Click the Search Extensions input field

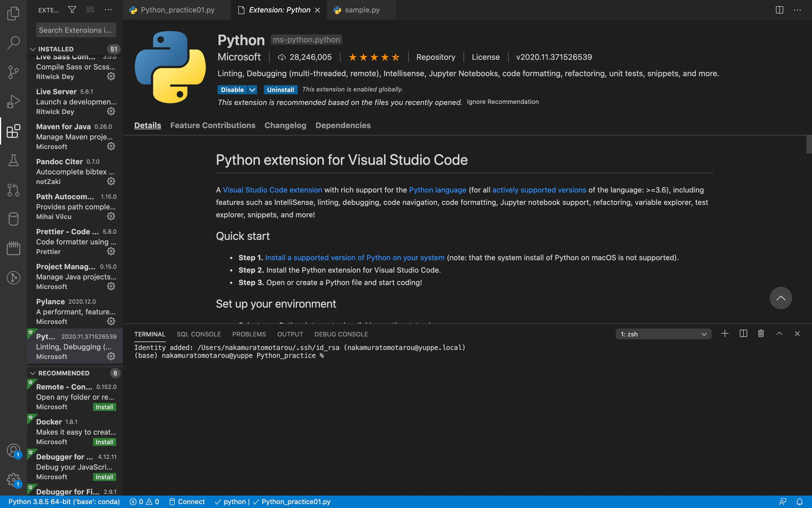coord(76,30)
